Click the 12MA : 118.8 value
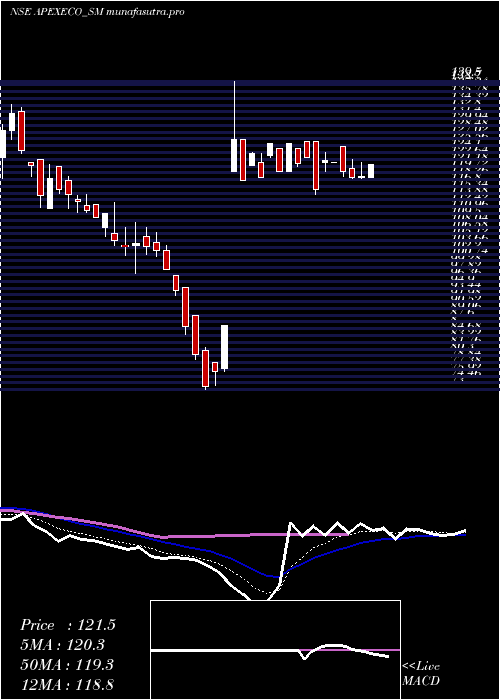Image resolution: width=500 pixels, height=700 pixels. 68,685
